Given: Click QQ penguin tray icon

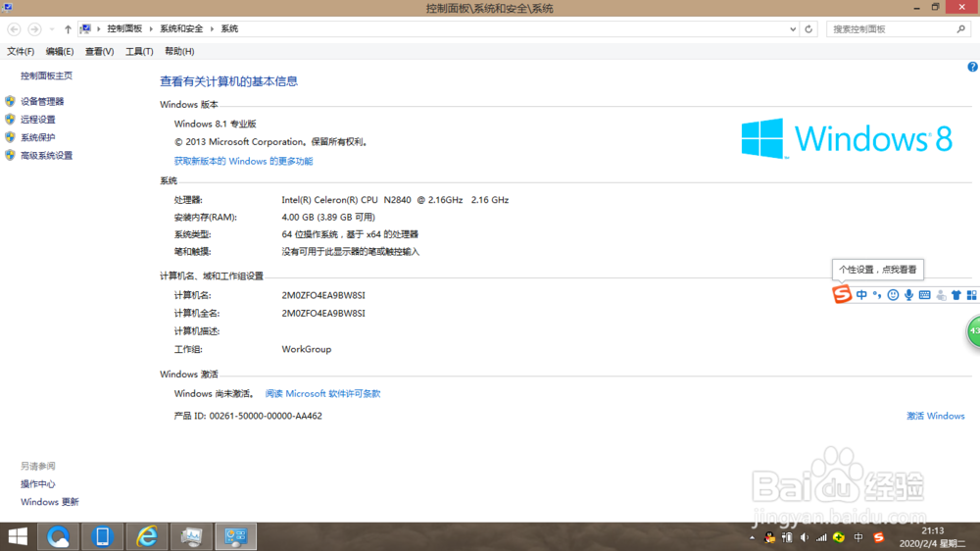Looking at the screenshot, I should point(769,537).
